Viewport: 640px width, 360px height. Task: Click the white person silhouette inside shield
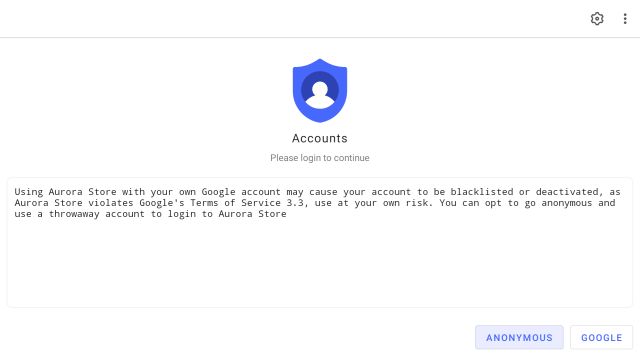pos(320,95)
